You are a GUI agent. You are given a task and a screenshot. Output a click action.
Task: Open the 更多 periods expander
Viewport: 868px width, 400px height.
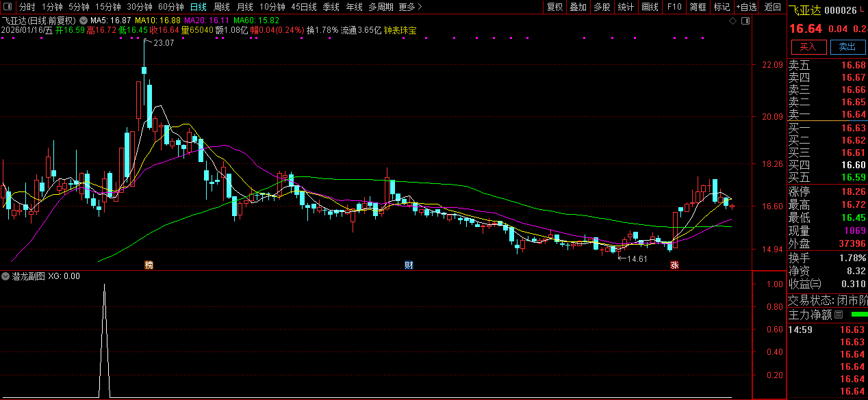coord(410,7)
